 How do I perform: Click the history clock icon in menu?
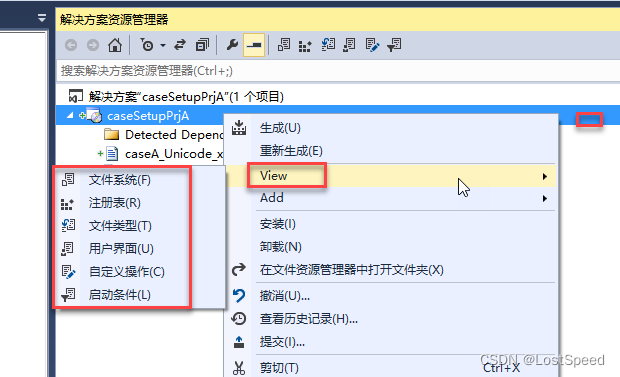coord(239,318)
